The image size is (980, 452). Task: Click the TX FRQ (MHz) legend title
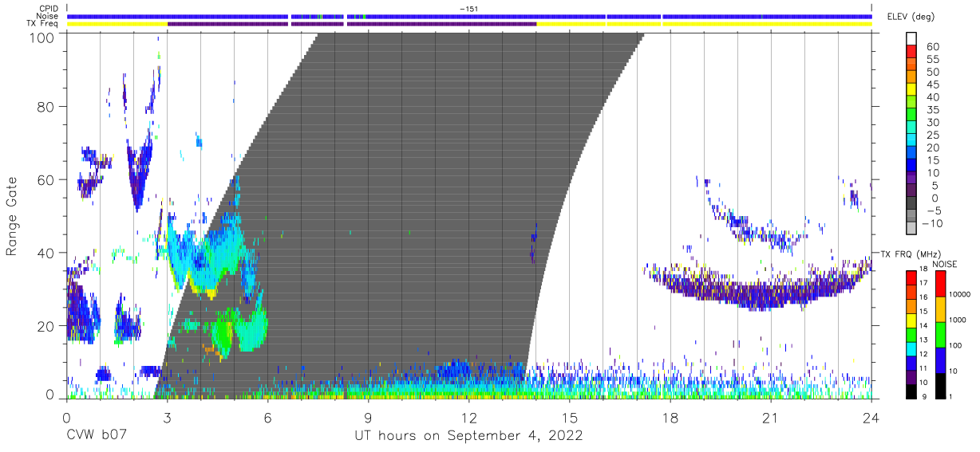(x=909, y=254)
